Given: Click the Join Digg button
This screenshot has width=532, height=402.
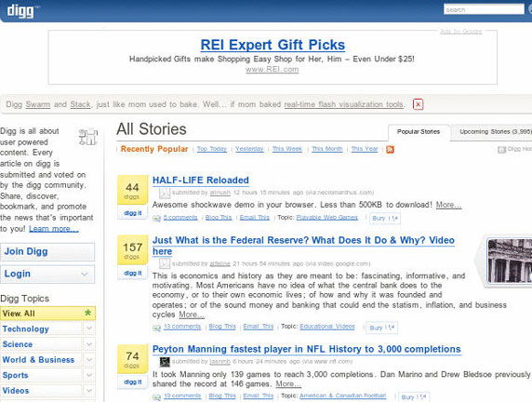Looking at the screenshot, I should [47, 251].
